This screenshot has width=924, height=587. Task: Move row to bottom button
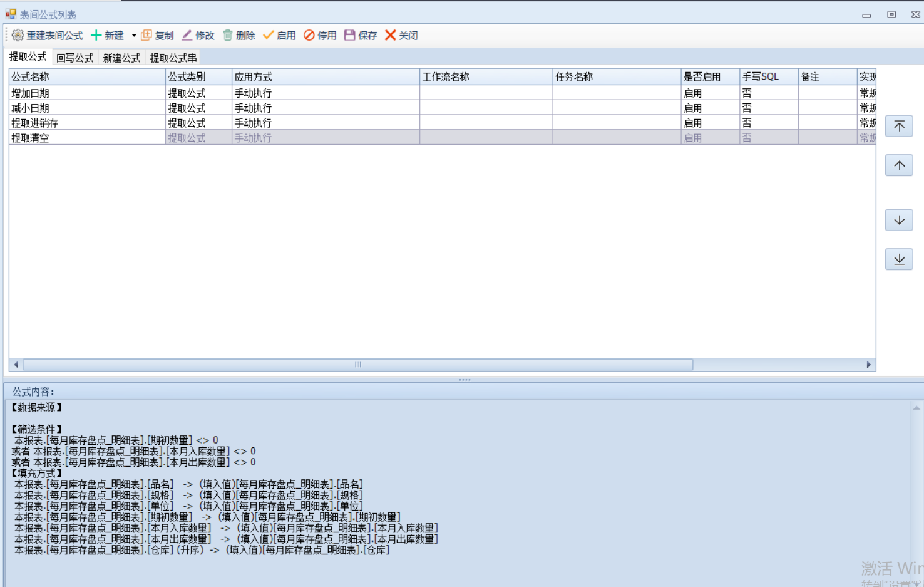pos(899,259)
